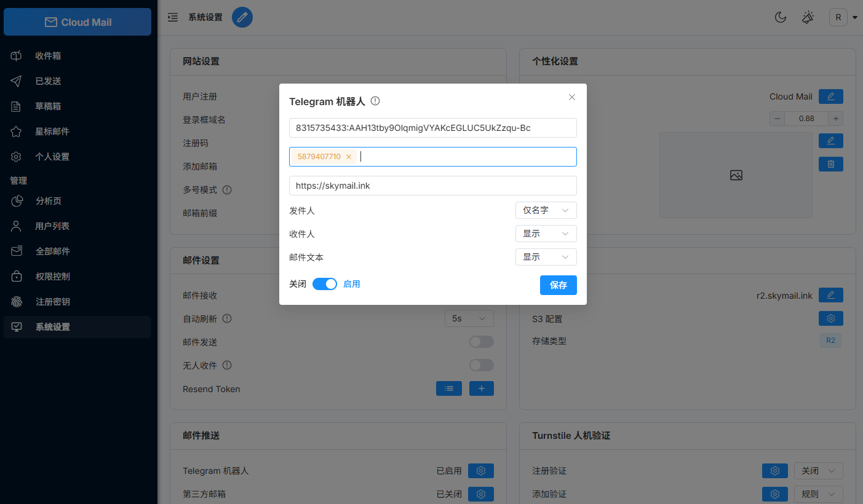Open the S3 配置 gear settings
863x504 pixels.
(x=830, y=318)
